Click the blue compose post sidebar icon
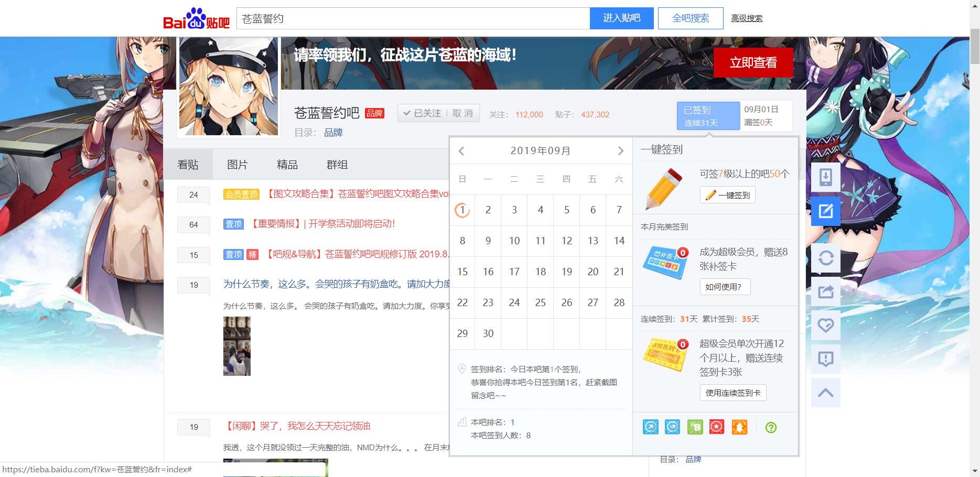Viewport: 980px width, 477px height. pyautogui.click(x=825, y=211)
